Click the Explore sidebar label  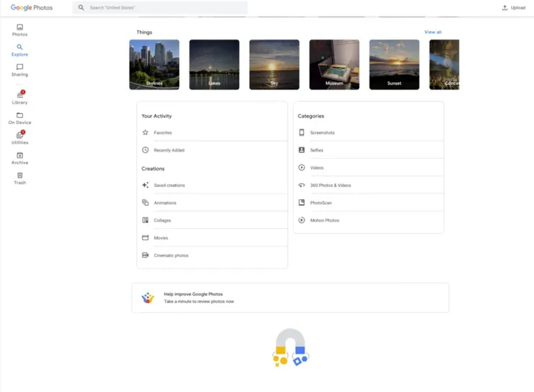19,54
